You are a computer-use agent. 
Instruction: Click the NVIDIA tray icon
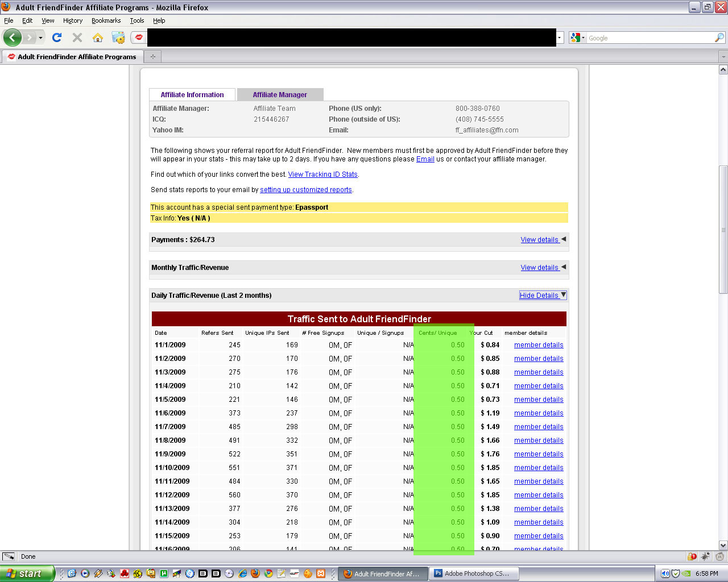(x=686, y=573)
